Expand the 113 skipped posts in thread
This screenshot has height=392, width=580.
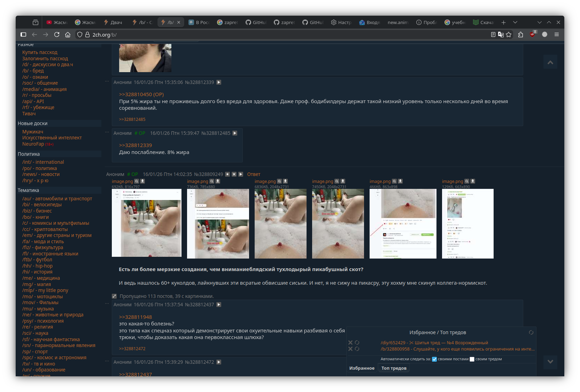point(114,296)
